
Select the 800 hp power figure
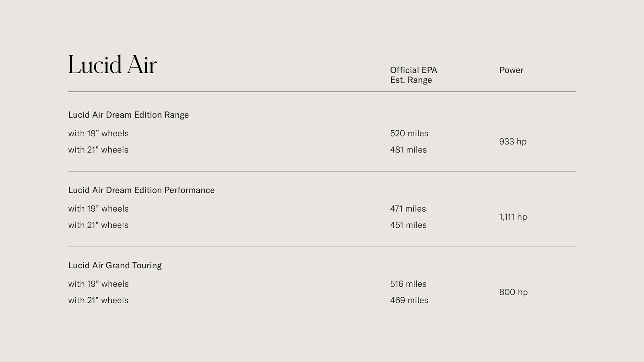(x=513, y=292)
